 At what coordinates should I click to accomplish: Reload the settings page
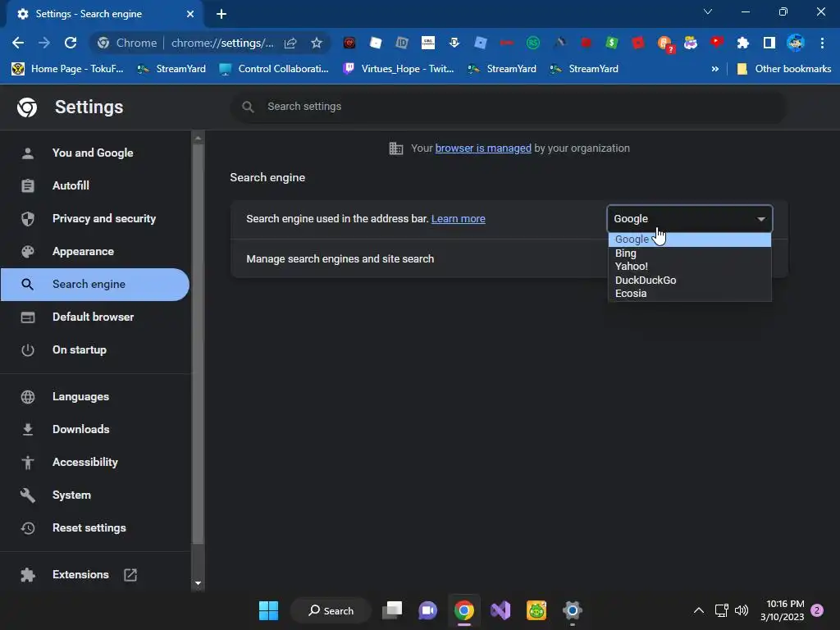71,43
